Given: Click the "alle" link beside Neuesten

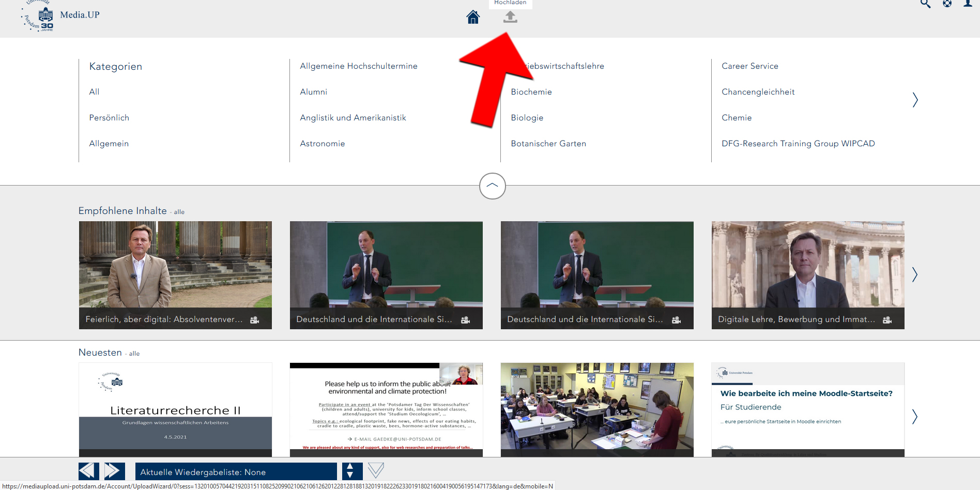Looking at the screenshot, I should [134, 354].
